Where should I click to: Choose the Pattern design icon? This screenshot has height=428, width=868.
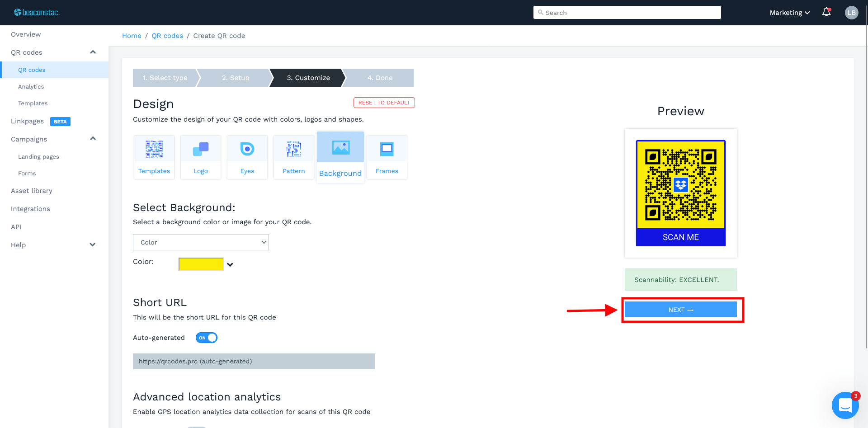294,157
